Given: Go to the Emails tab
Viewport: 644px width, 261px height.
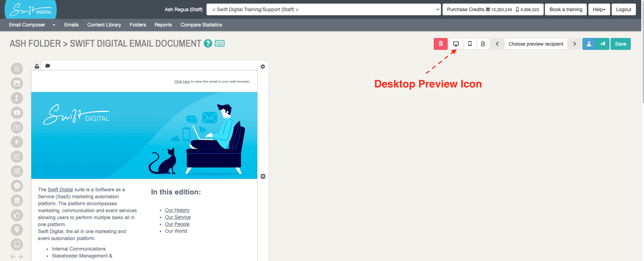Looking at the screenshot, I should [71, 25].
